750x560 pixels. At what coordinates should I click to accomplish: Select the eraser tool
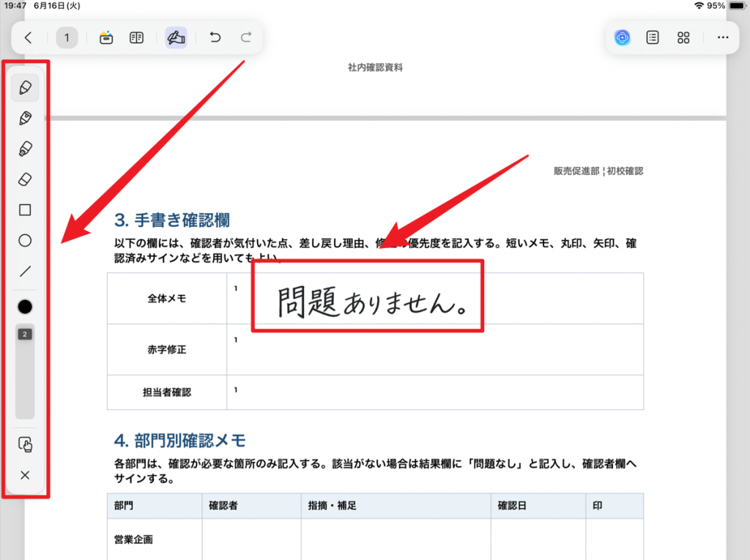[x=26, y=179]
